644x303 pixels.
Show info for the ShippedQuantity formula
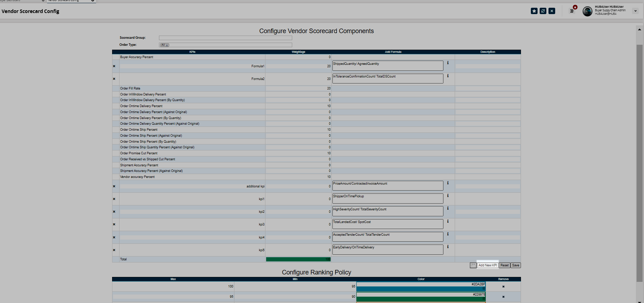[x=448, y=63]
